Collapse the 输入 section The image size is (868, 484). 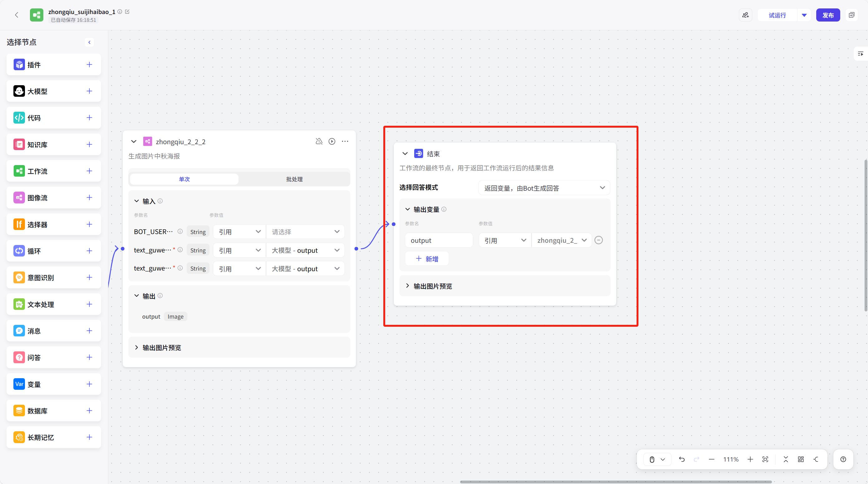tap(137, 201)
